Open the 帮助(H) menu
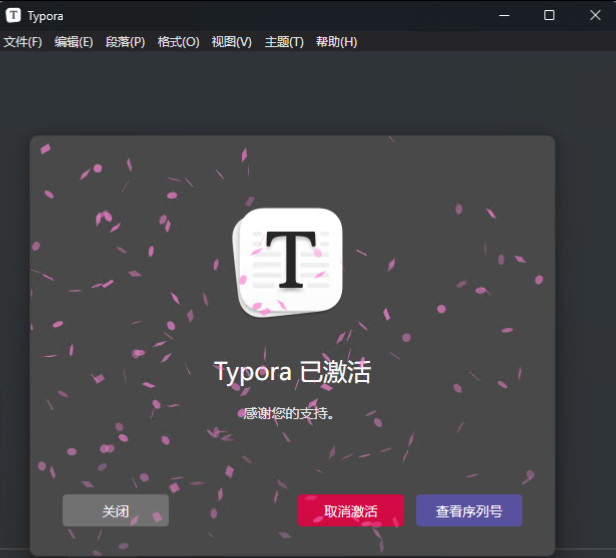Viewport: 616px width, 558px height. (336, 42)
